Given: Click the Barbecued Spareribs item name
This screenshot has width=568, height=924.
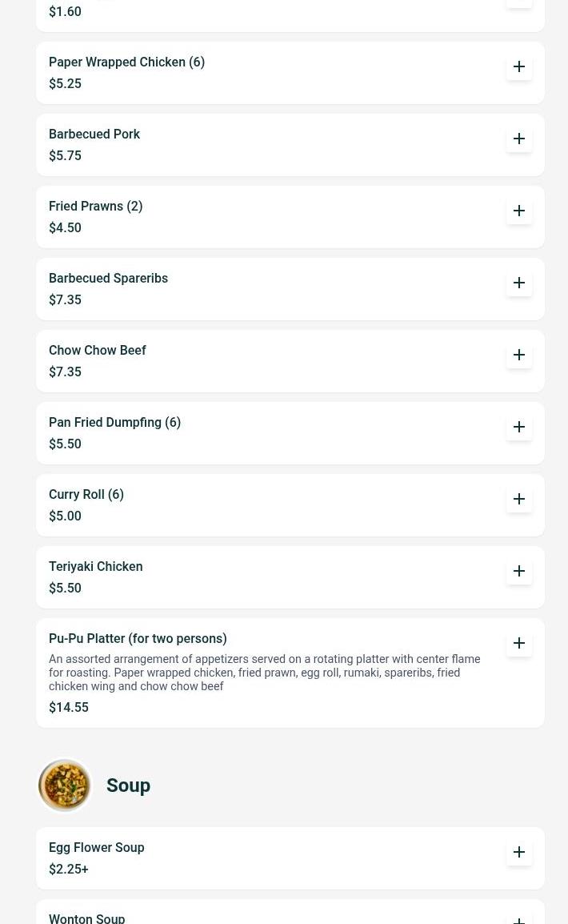Looking at the screenshot, I should tap(108, 279).
